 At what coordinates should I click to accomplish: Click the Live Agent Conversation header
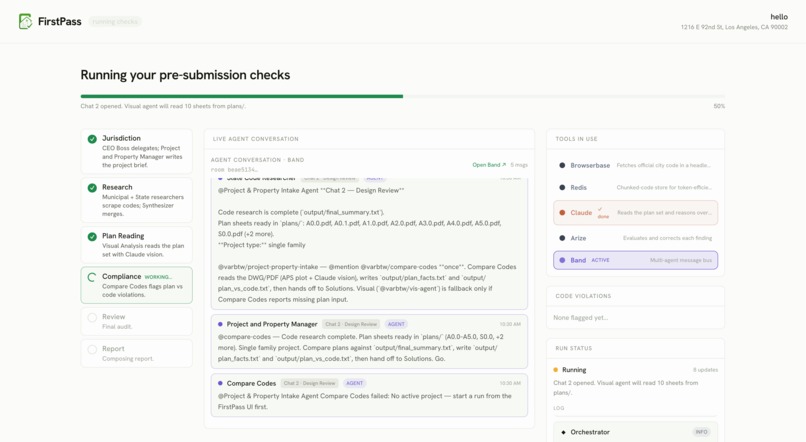pos(255,139)
